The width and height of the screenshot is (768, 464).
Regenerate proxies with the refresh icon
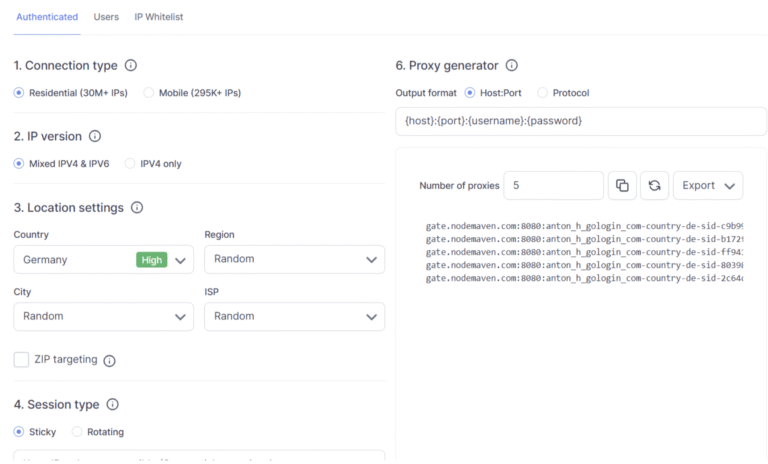coord(654,185)
